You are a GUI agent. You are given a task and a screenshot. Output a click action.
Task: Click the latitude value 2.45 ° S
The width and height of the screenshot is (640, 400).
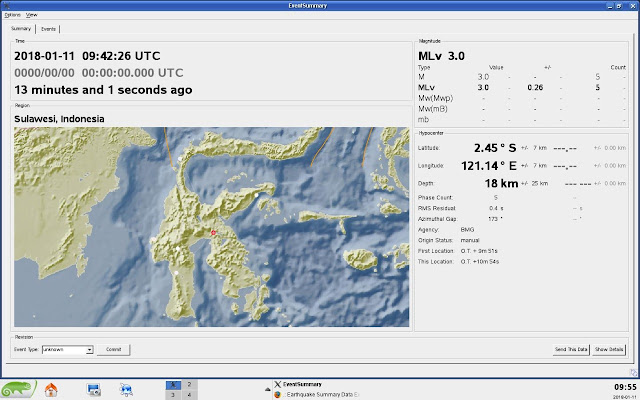(495, 148)
